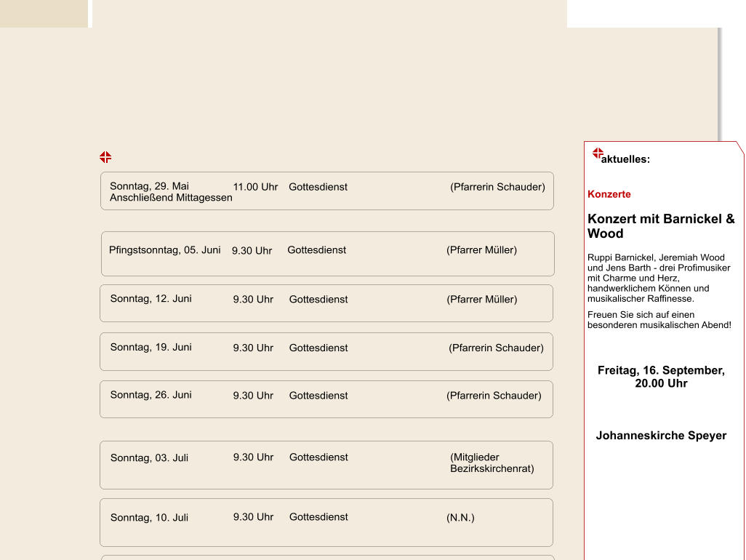Screen dimensions: 746x560
Task: Click the Sonntag, 03. Juli date
Action: 149,458
